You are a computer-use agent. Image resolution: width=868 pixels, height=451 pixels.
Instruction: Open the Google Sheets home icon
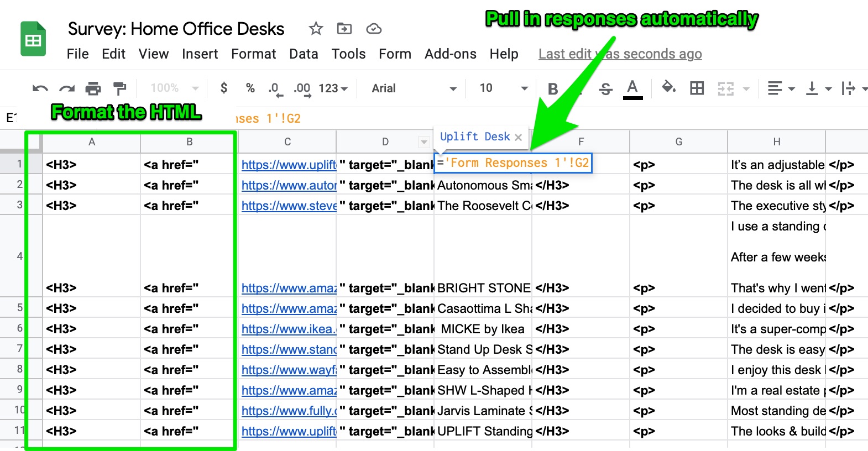tap(33, 39)
